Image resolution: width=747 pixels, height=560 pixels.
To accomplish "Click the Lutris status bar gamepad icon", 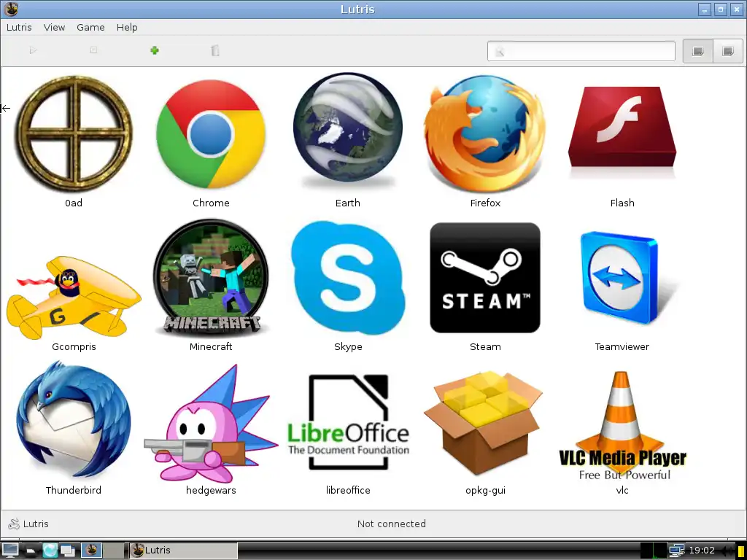I will pos(14,524).
